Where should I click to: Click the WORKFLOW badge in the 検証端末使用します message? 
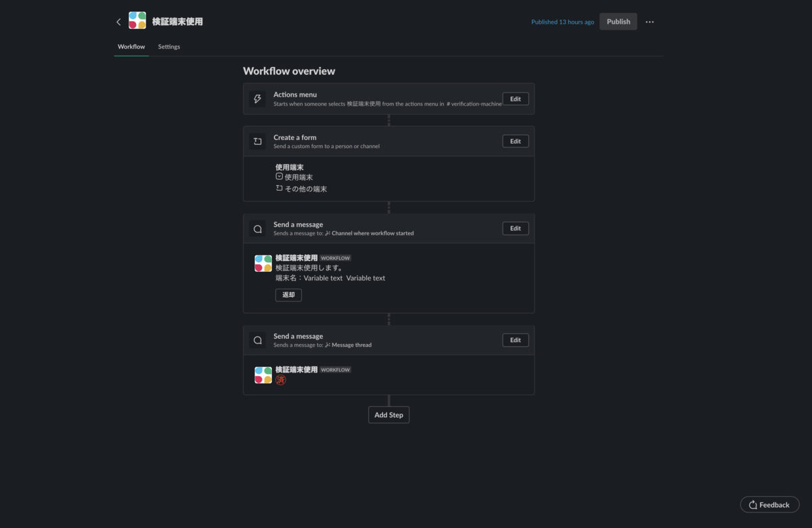tap(335, 258)
